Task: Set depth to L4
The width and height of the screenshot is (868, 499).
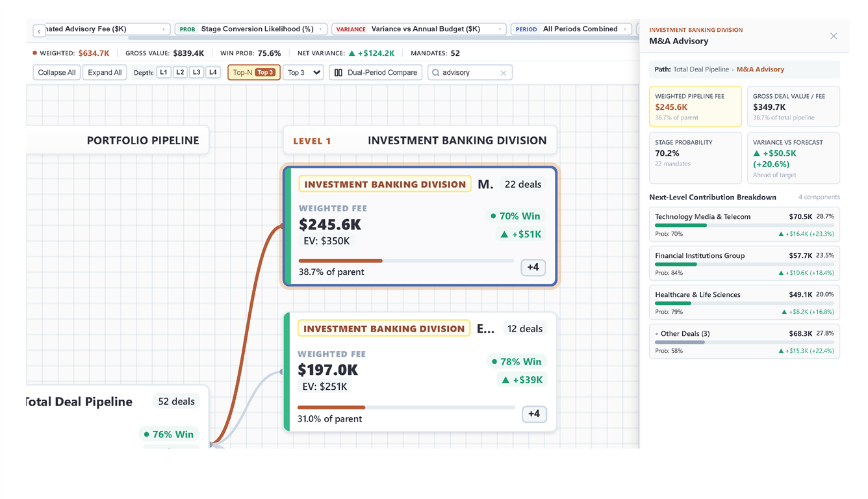Action: pos(212,73)
